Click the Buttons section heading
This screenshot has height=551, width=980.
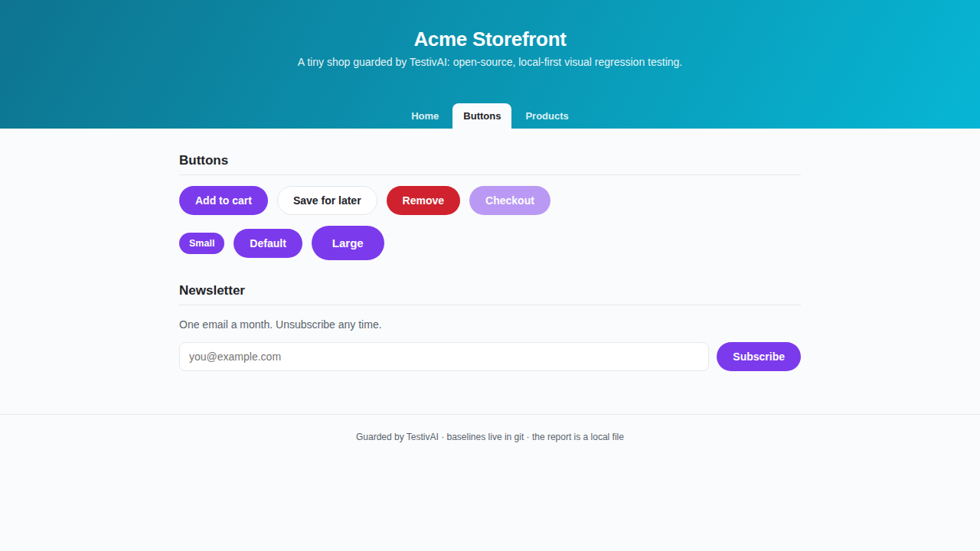(204, 161)
